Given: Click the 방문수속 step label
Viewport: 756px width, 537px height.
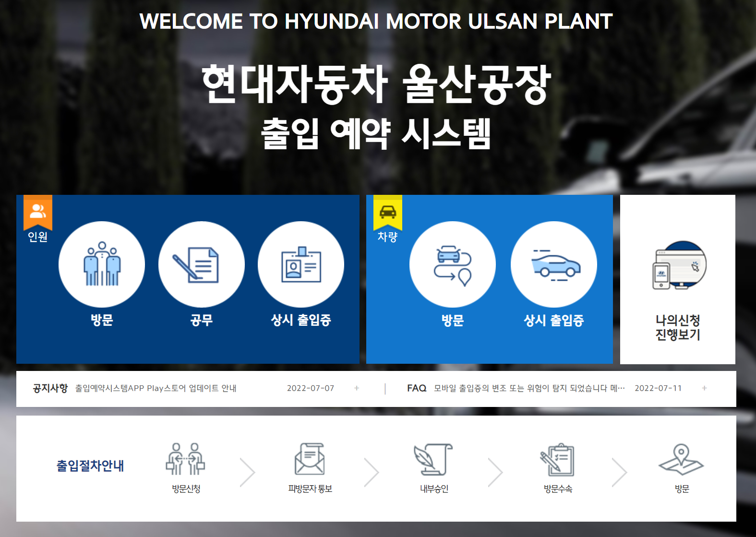Looking at the screenshot, I should 558,489.
